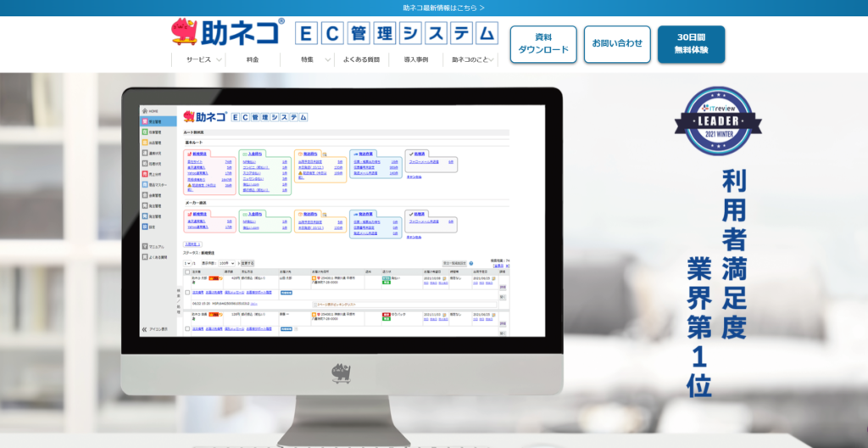Viewport: 868px width, 448px height.
Task: Click the 助ネコ cat logo in page header
Action: coord(228,31)
